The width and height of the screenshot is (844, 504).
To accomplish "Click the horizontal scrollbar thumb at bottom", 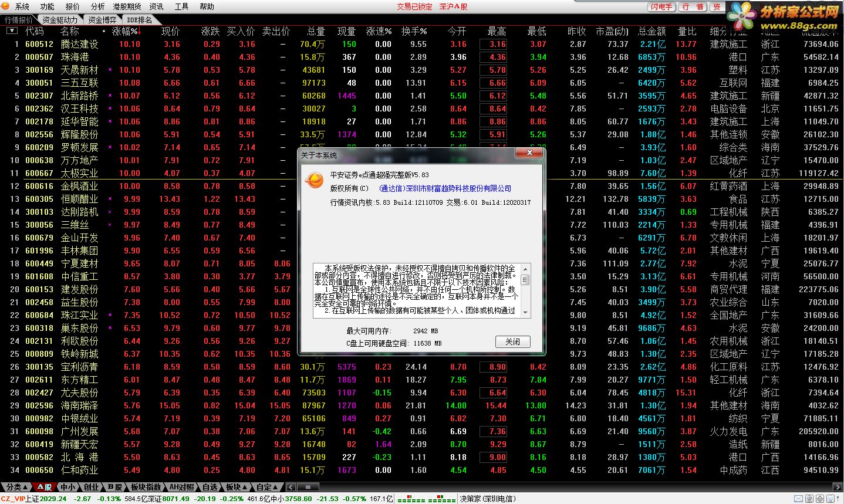I will click(x=308, y=487).
